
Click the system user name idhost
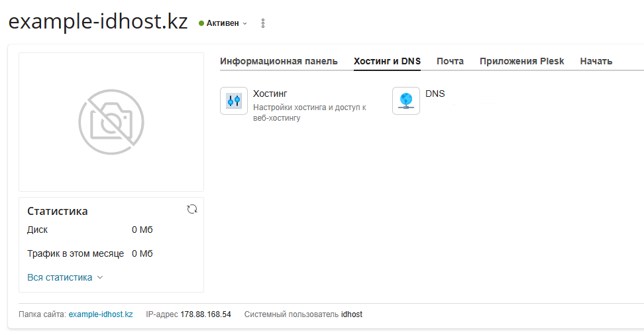pyautogui.click(x=351, y=314)
